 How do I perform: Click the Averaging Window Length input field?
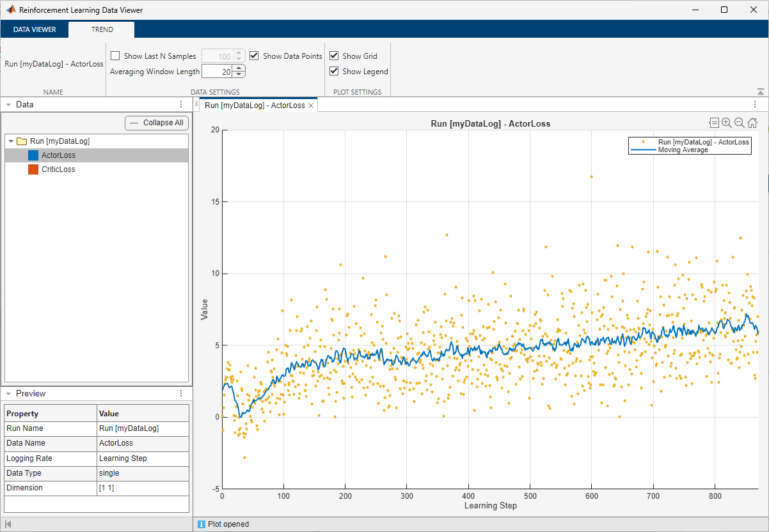(x=216, y=72)
